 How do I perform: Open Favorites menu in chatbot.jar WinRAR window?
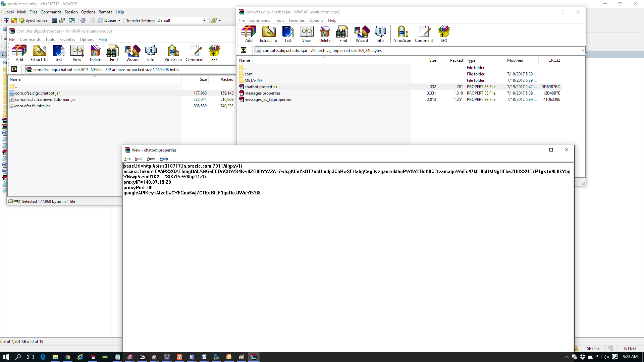click(x=297, y=20)
